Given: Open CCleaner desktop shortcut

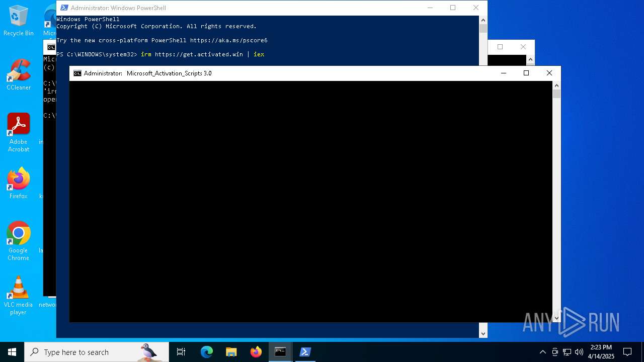Looking at the screenshot, I should pyautogui.click(x=19, y=75).
